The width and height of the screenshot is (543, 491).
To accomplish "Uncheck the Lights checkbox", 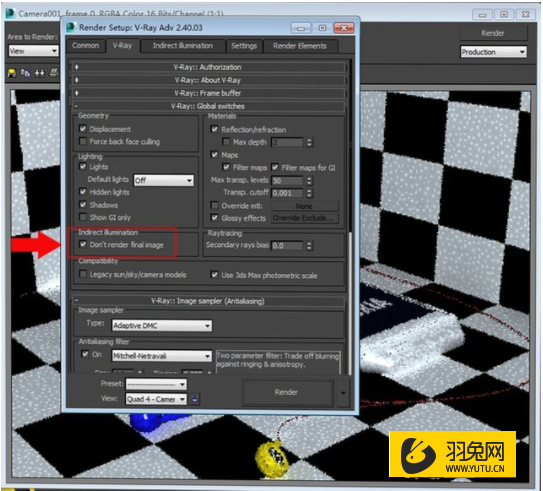I will tap(83, 167).
